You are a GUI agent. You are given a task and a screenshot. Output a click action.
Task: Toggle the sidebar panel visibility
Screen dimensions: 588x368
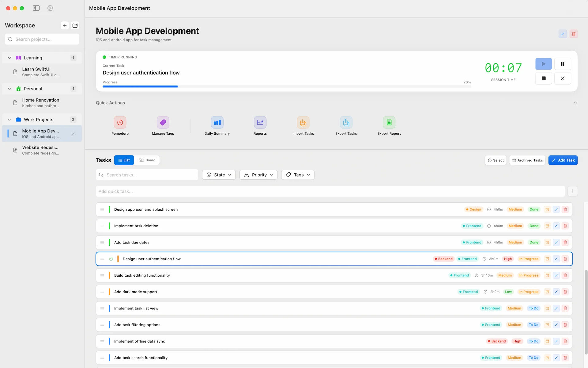[x=36, y=8]
